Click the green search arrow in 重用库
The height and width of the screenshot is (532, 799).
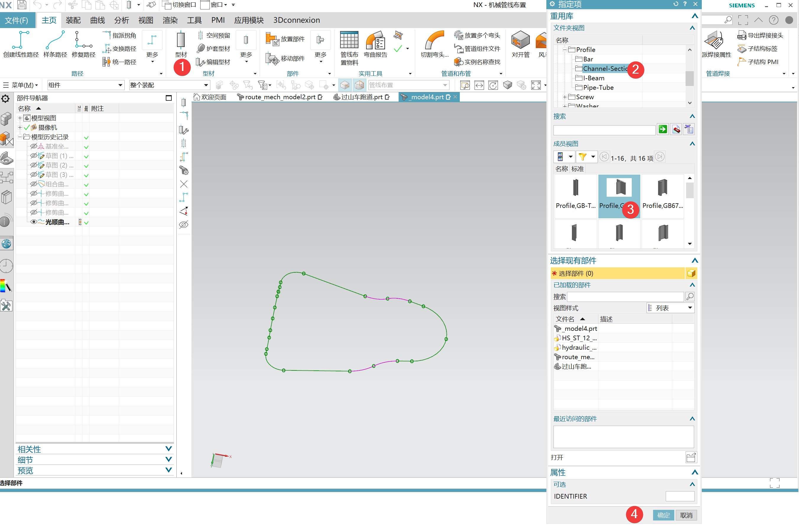[662, 129]
